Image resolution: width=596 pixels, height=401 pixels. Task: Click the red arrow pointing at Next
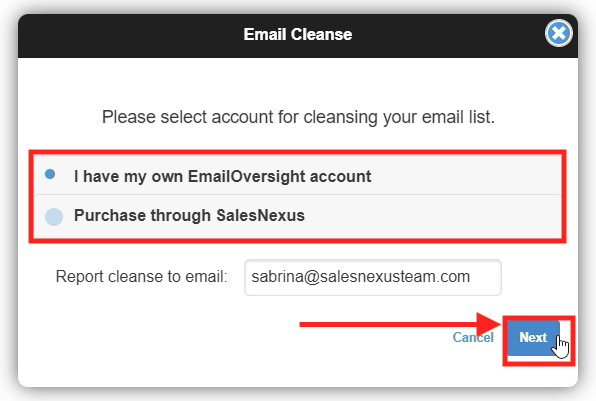click(400, 324)
